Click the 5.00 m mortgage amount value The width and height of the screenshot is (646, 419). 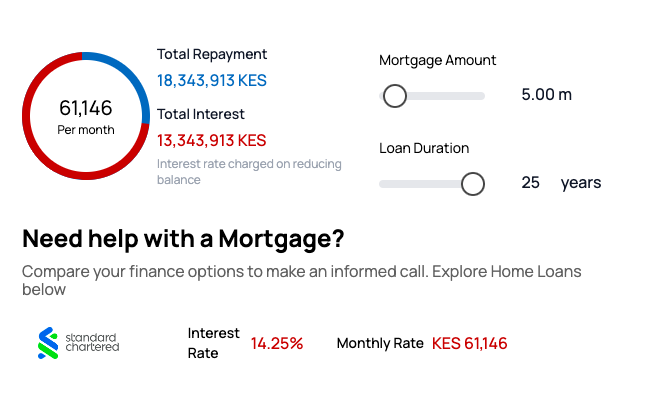(x=546, y=95)
